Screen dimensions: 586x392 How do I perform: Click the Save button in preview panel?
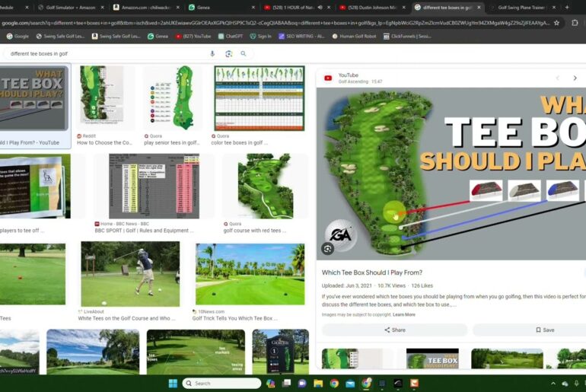pyautogui.click(x=545, y=330)
